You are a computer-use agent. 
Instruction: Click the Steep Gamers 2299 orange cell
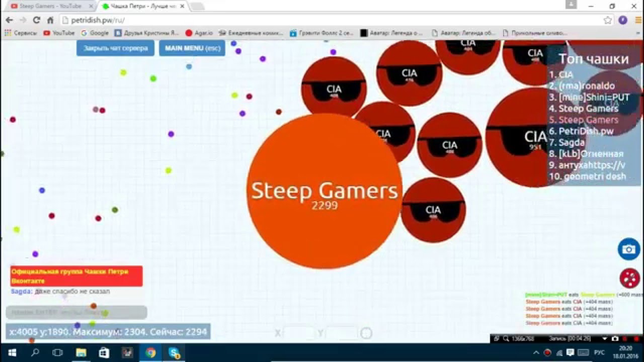[x=325, y=191]
